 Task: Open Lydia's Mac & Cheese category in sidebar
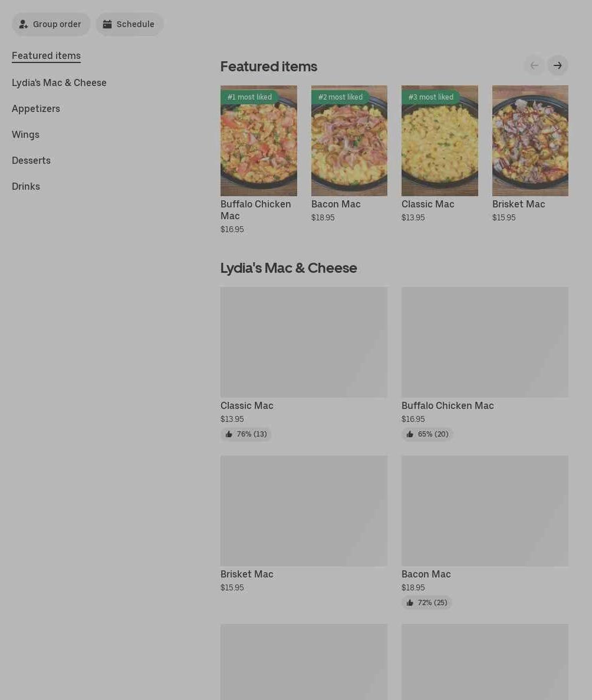[59, 83]
